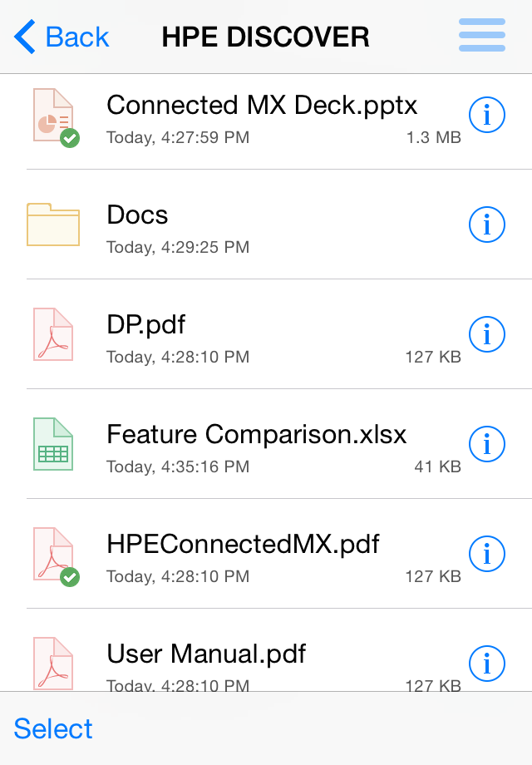Tap the HPE DISCOVER title
Viewport: 532px width, 765px height.
pyautogui.click(x=266, y=37)
